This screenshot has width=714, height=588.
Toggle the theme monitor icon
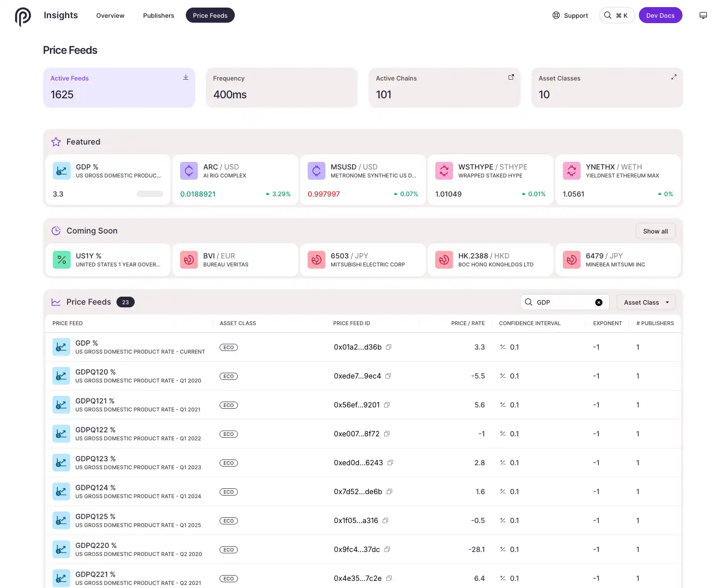703,16
